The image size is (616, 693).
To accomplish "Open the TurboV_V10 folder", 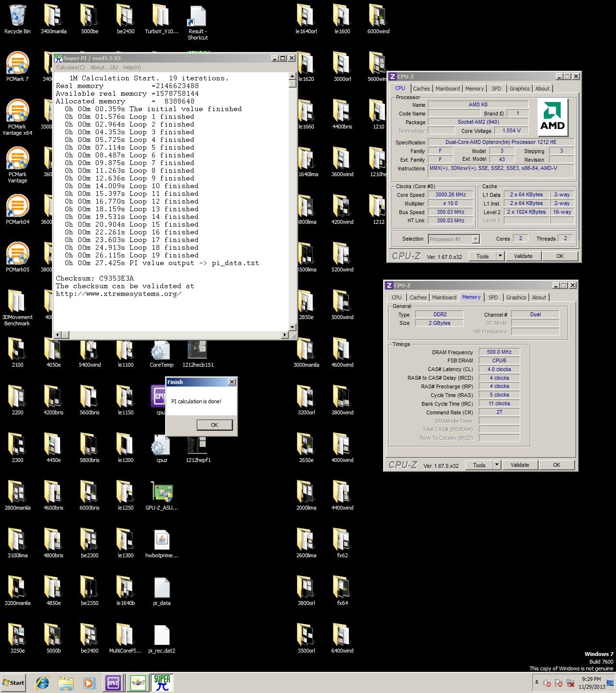I will pyautogui.click(x=162, y=19).
